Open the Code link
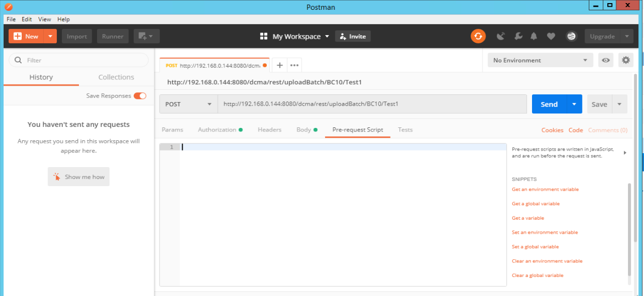 pyautogui.click(x=575, y=130)
